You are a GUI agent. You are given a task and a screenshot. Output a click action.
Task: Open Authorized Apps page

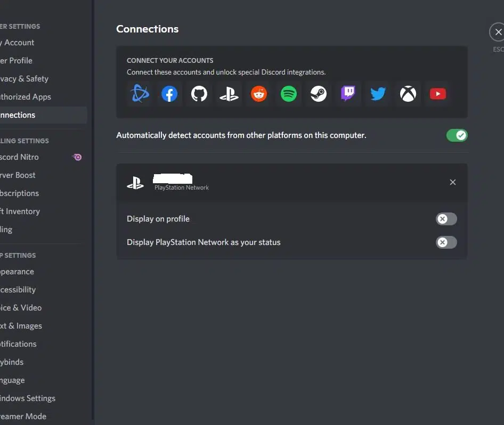click(42, 97)
